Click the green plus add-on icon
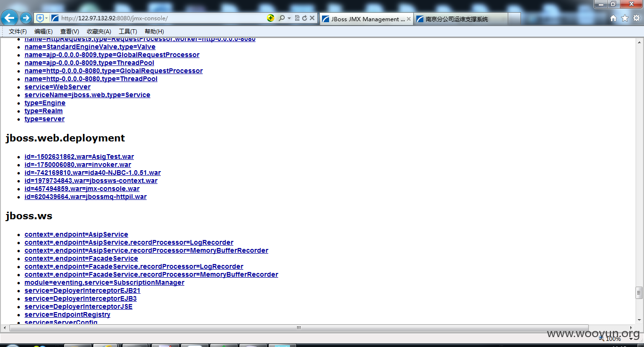 click(271, 18)
